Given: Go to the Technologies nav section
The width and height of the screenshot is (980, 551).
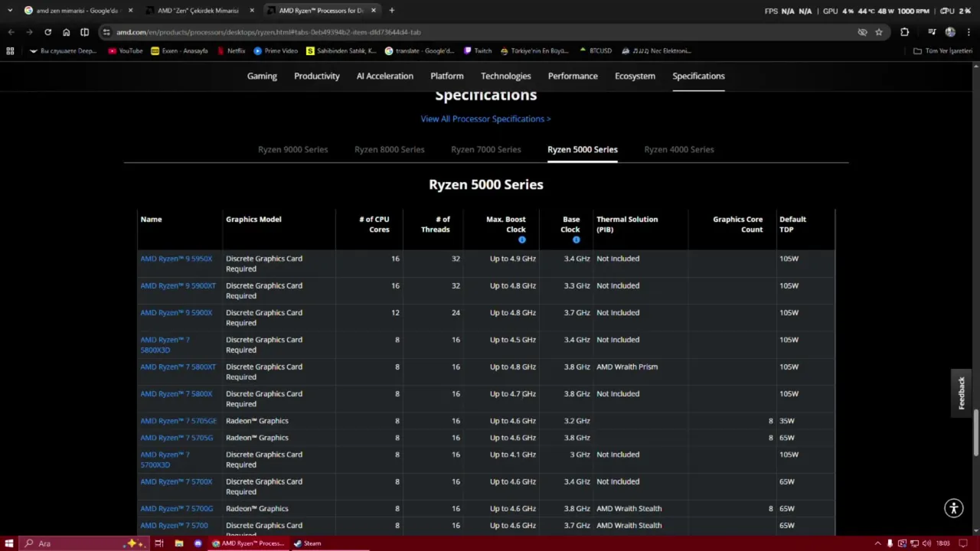Looking at the screenshot, I should click(x=506, y=76).
